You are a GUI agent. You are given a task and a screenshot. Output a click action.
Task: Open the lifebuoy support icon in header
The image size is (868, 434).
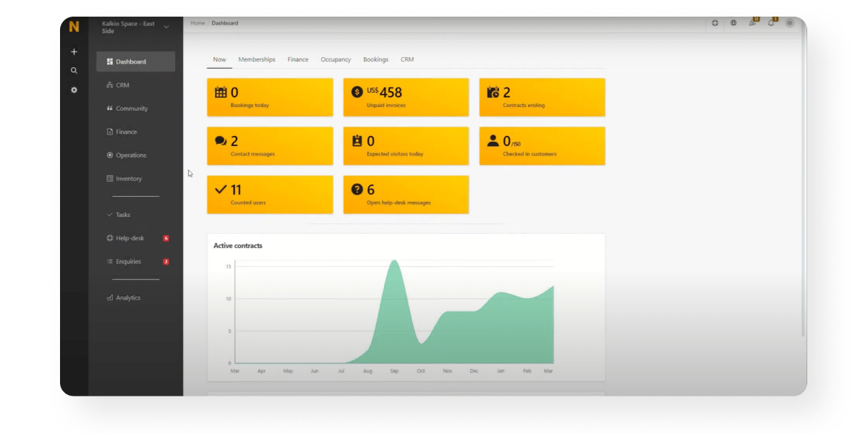pos(715,23)
